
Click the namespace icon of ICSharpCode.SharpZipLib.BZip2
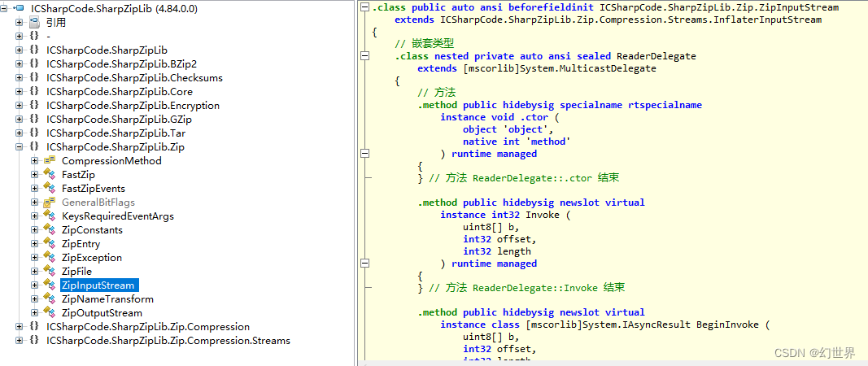(34, 64)
